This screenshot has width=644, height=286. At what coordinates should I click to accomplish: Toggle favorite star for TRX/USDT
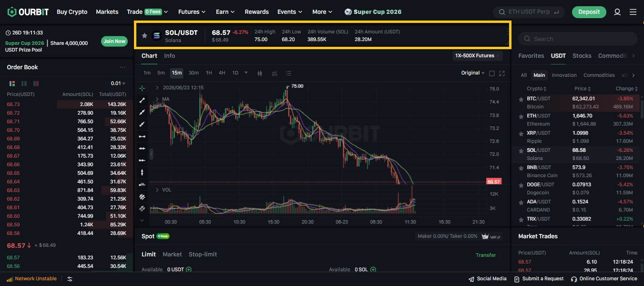point(521,219)
